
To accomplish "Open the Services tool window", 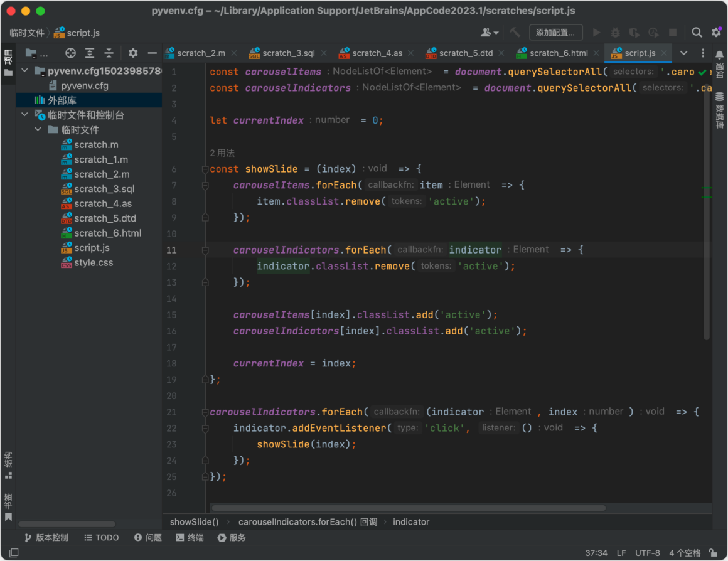I will tap(232, 538).
